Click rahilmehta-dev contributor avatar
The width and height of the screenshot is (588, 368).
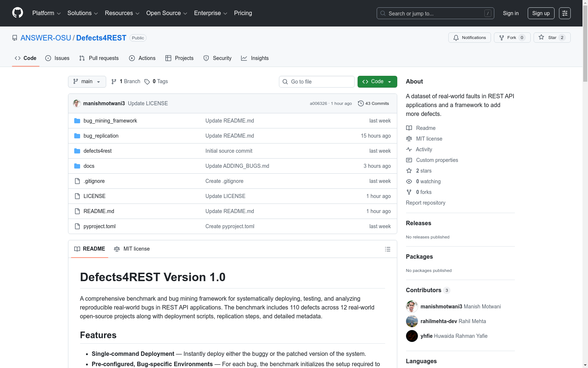[x=412, y=321]
